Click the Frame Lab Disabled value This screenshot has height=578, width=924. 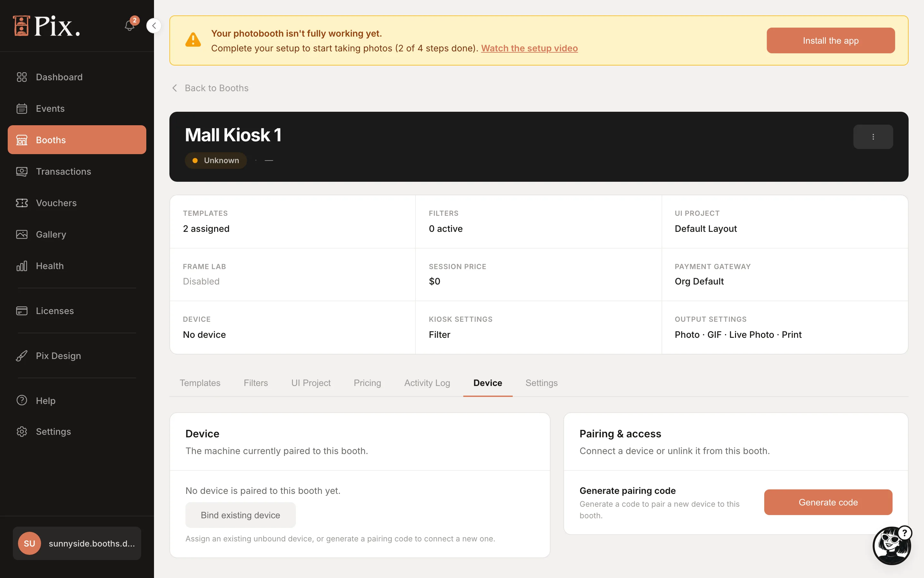201,281
